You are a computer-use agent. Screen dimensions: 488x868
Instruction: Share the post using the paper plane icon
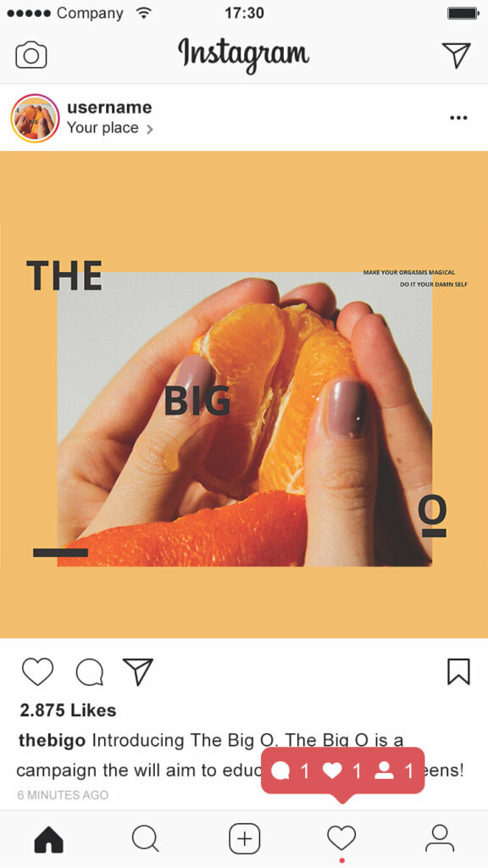[x=137, y=671]
